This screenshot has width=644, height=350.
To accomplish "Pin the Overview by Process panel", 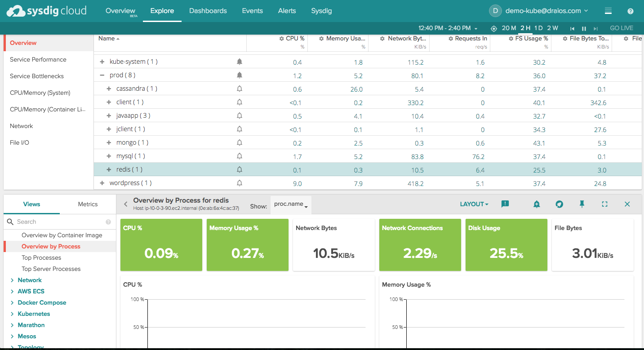I will [582, 204].
